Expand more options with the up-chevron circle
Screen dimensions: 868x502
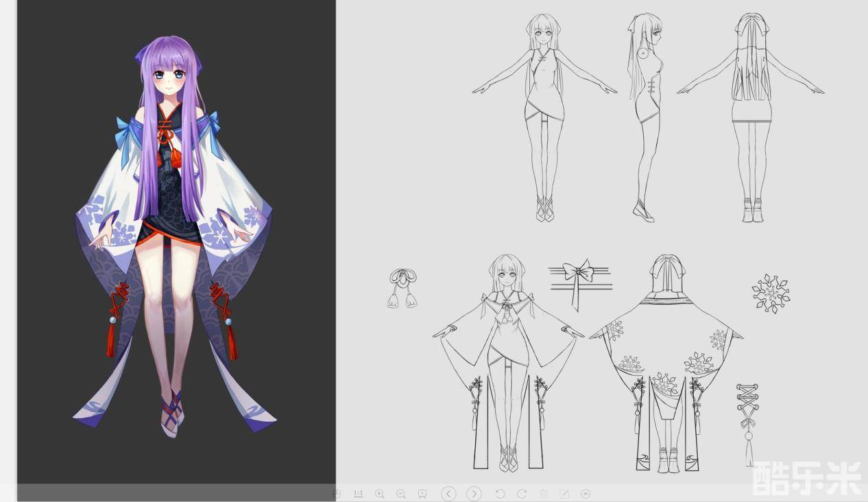586,494
